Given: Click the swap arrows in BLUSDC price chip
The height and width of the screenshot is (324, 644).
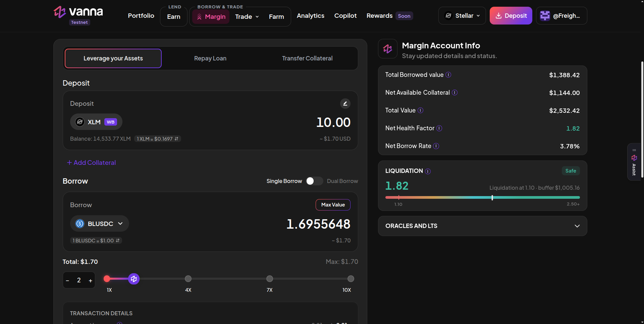Looking at the screenshot, I should 118,240.
